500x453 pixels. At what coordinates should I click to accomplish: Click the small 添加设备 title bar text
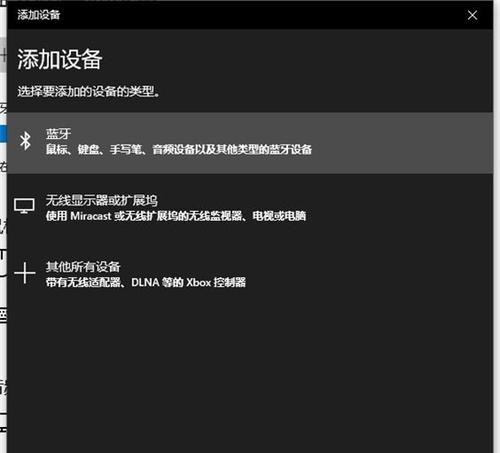[x=39, y=15]
